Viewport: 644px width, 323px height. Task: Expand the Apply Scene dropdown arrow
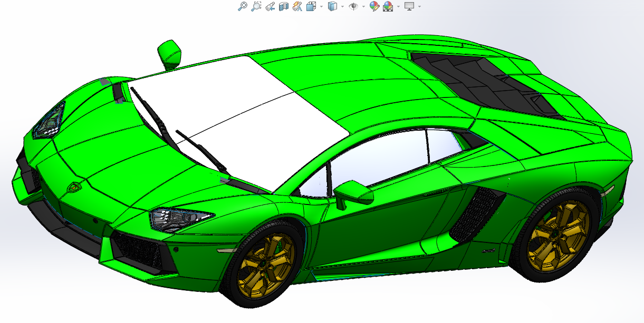tap(398, 7)
